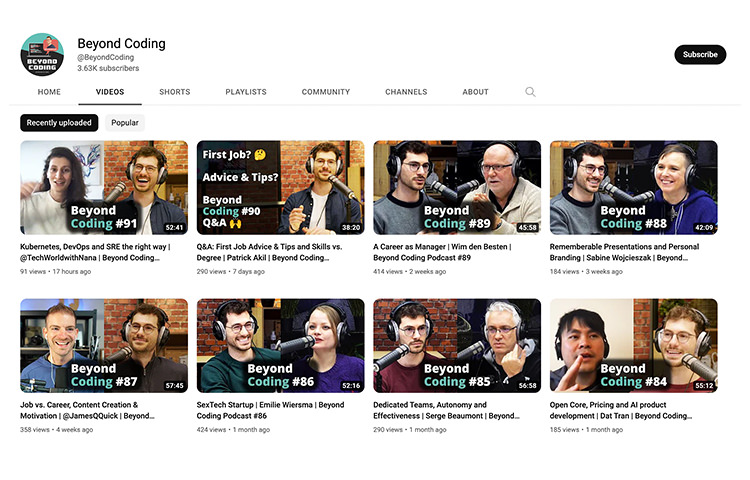Open Beyond Coding #84 thumbnail

click(x=633, y=346)
